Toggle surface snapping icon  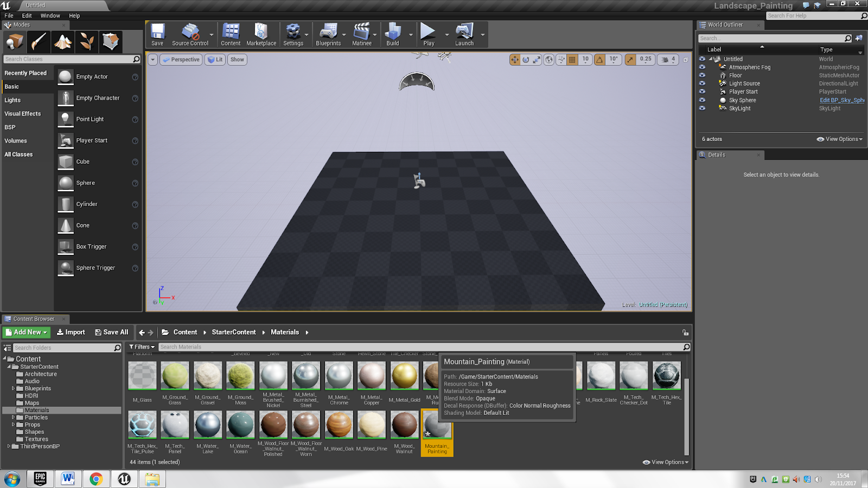coord(561,60)
